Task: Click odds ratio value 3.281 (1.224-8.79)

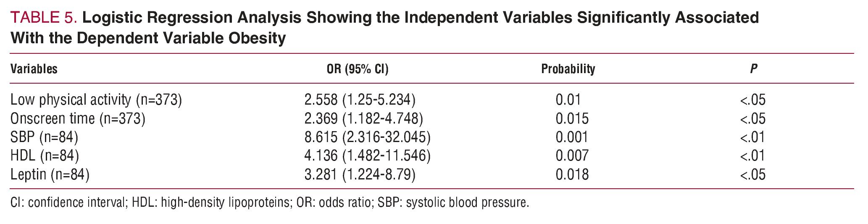Action: click(x=360, y=174)
